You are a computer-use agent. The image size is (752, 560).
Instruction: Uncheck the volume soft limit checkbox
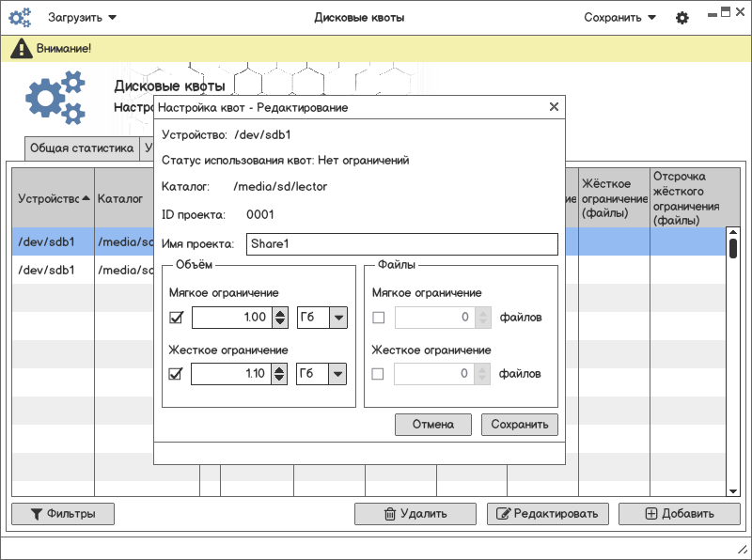(x=175, y=318)
